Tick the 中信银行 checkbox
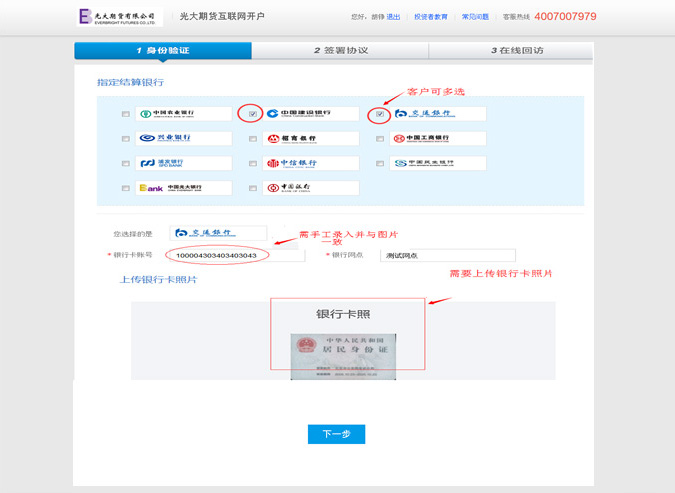This screenshot has height=493, width=675. click(x=253, y=164)
